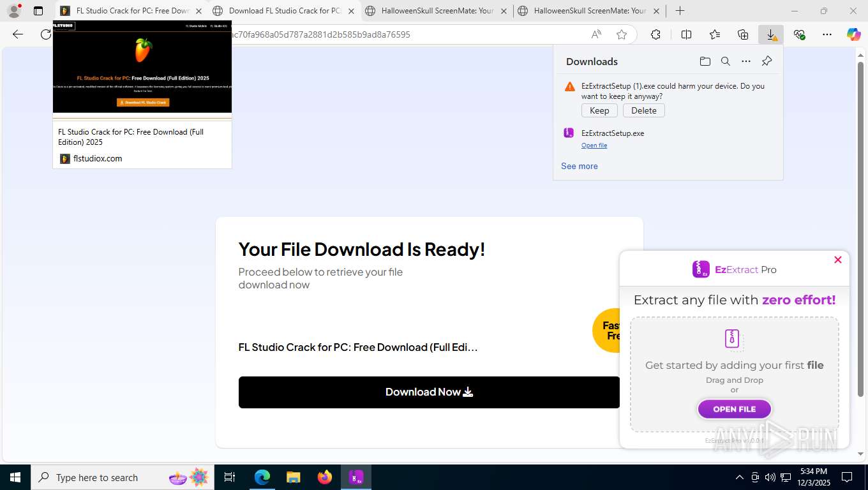The width and height of the screenshot is (868, 490).
Task: Click the Download Now button
Action: click(429, 392)
